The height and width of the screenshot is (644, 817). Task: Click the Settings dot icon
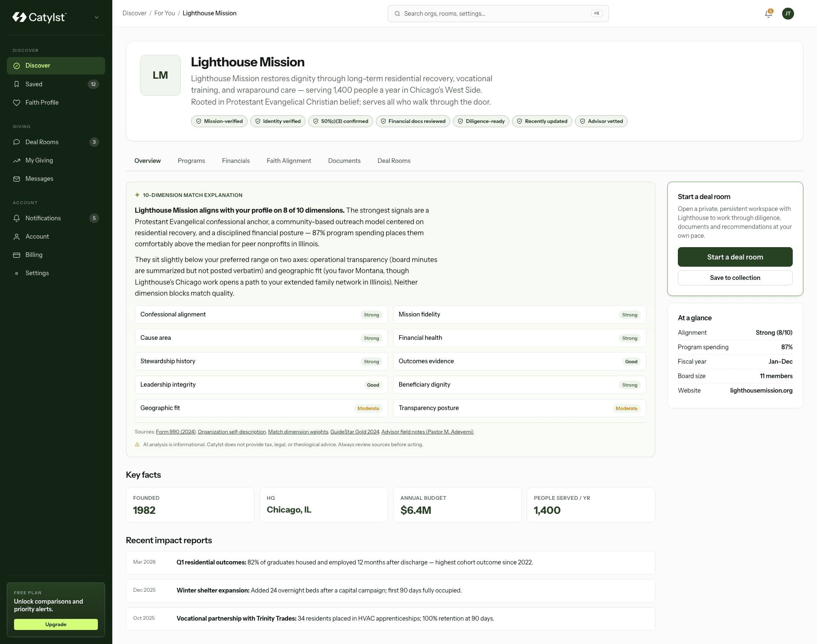click(17, 273)
